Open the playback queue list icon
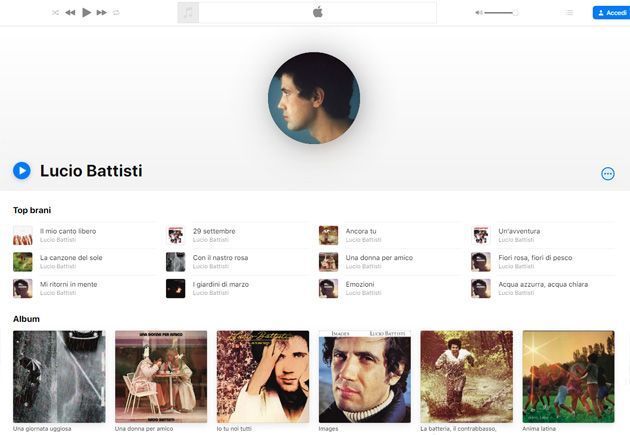 tap(569, 12)
